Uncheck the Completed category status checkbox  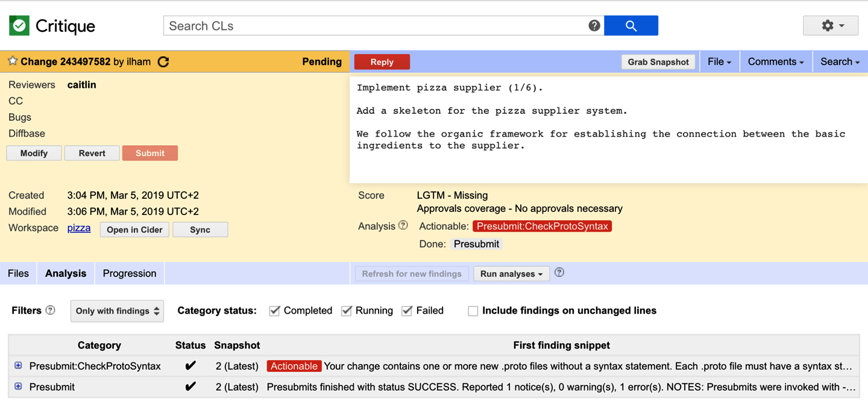[x=275, y=311]
